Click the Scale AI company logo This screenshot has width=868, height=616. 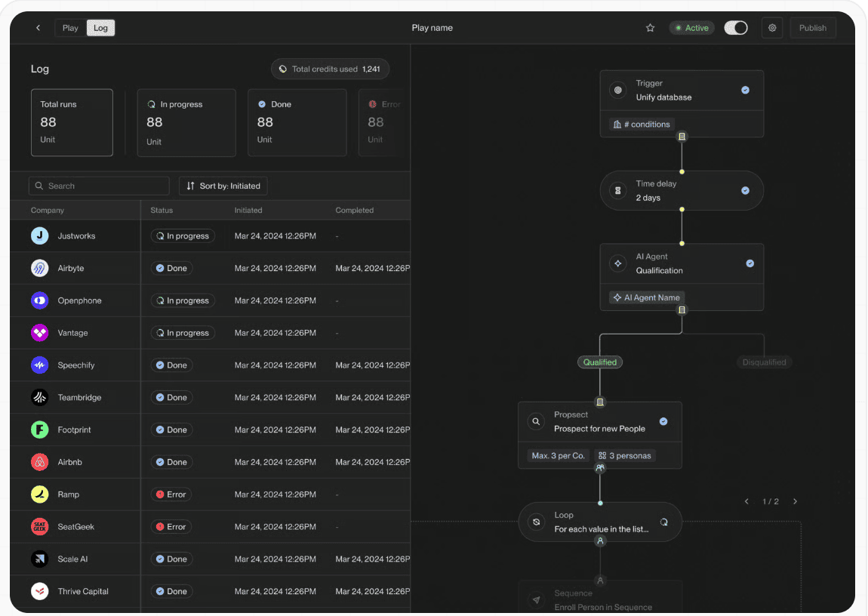pos(40,559)
